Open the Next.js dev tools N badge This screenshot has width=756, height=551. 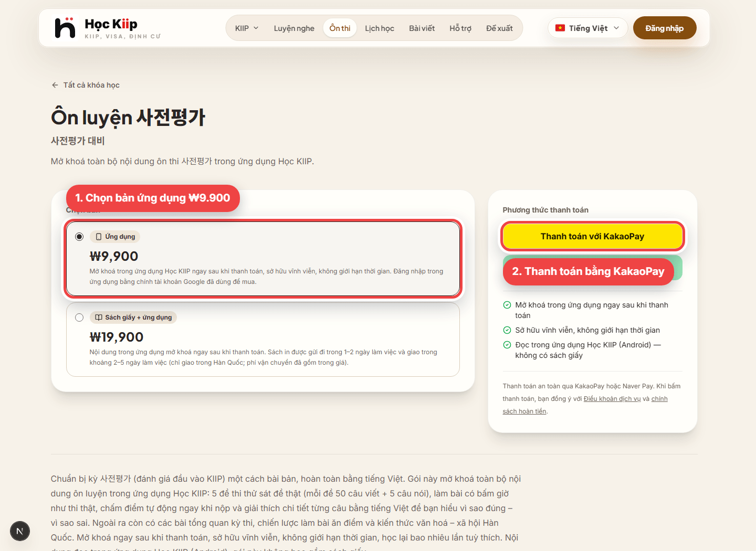click(x=20, y=531)
